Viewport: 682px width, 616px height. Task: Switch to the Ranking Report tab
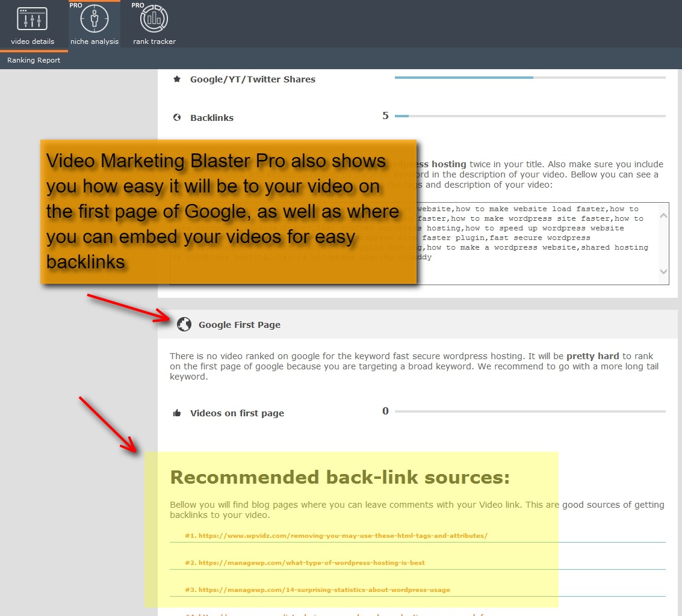click(34, 60)
